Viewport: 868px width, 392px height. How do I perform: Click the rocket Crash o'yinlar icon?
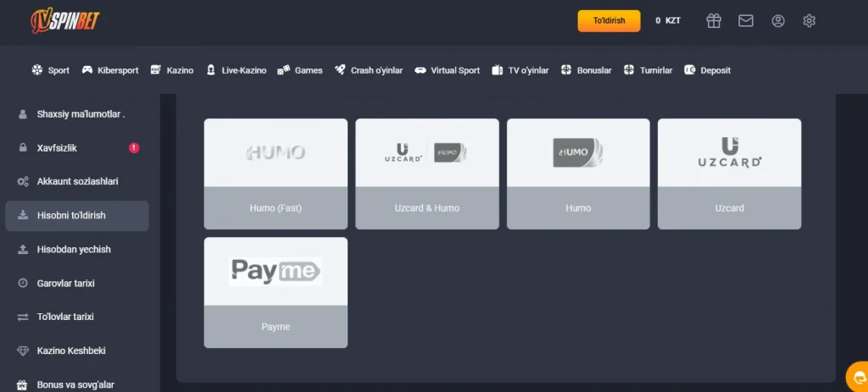(x=340, y=70)
